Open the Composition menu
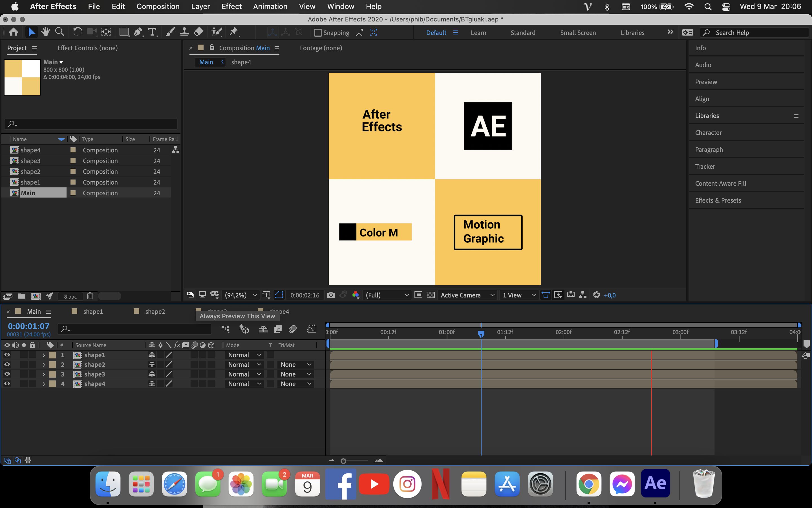 pyautogui.click(x=158, y=6)
